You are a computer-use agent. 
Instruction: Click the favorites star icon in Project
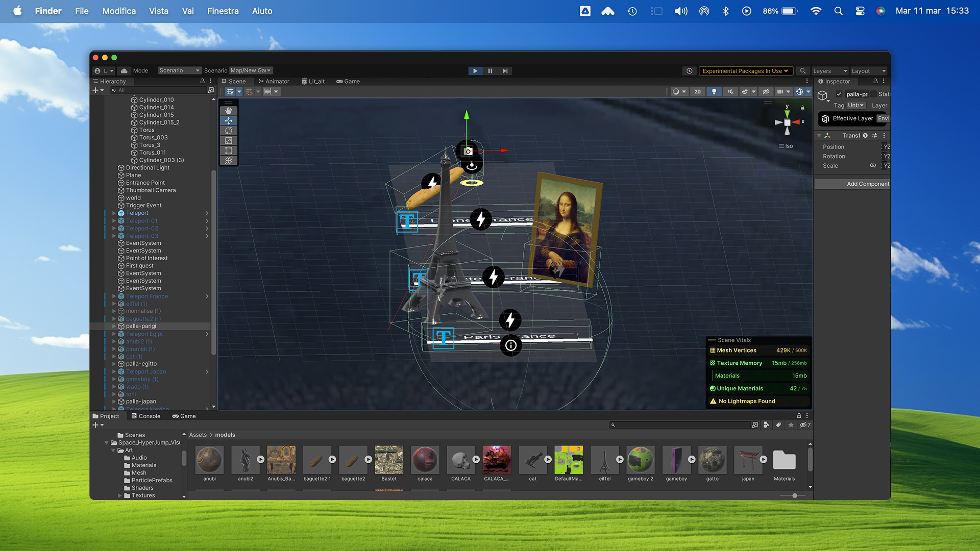coord(791,425)
